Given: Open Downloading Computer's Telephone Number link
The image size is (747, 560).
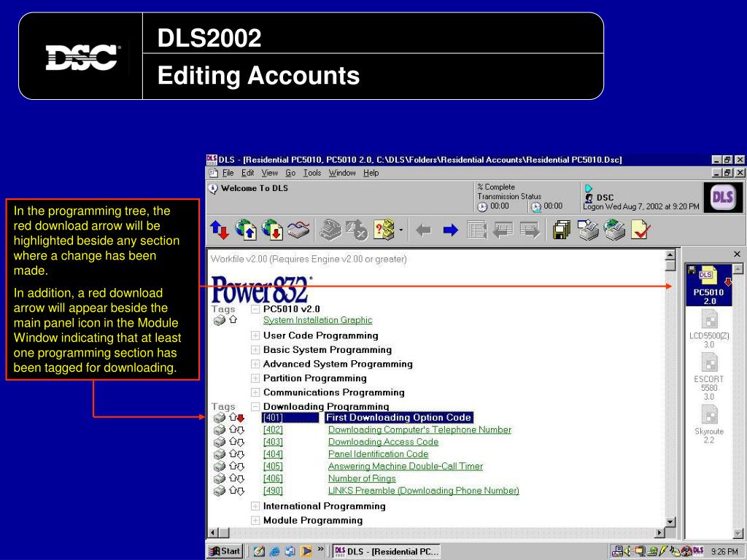Looking at the screenshot, I should coord(419,429).
